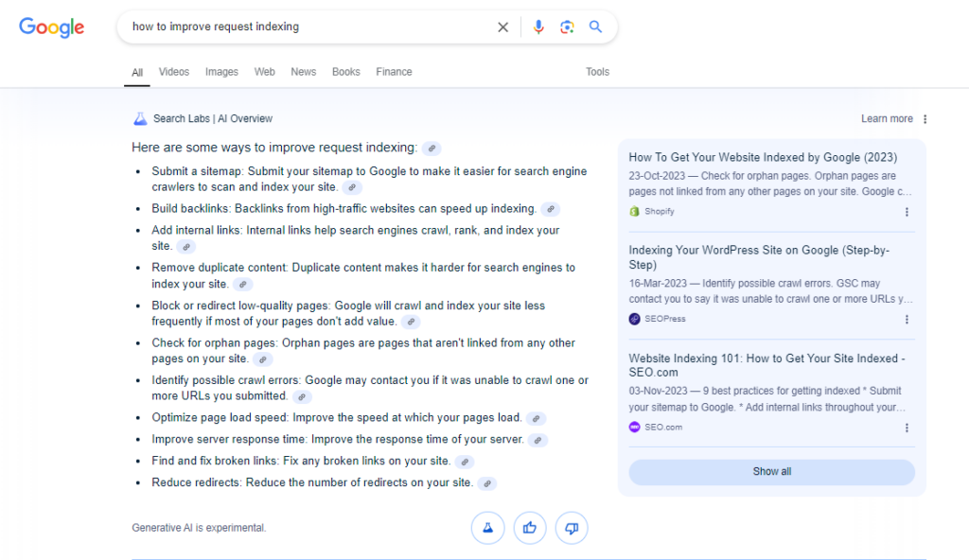Viewport: 969px width, 560px height.
Task: Click link icon after Submit a sitemap item
Action: [x=352, y=187]
